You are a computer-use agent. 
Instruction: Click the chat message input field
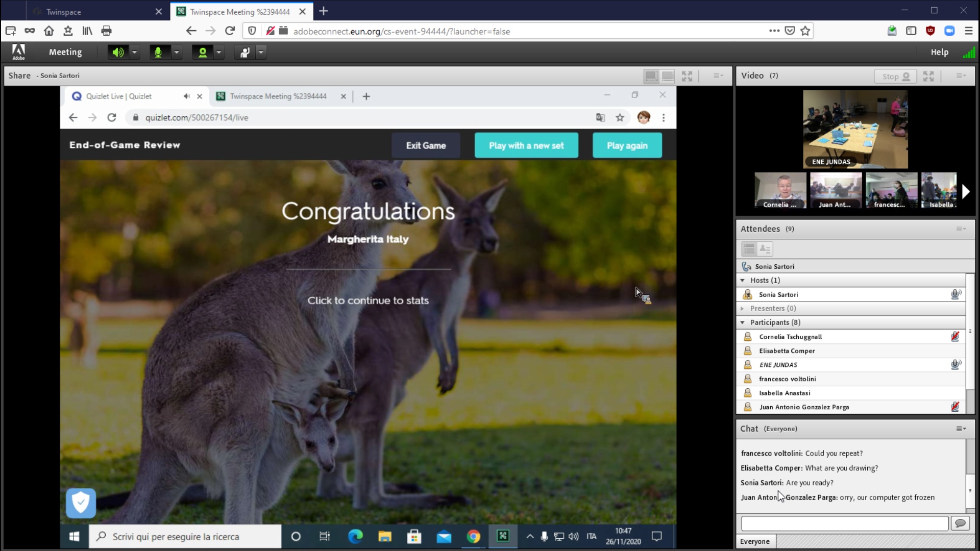click(x=844, y=523)
